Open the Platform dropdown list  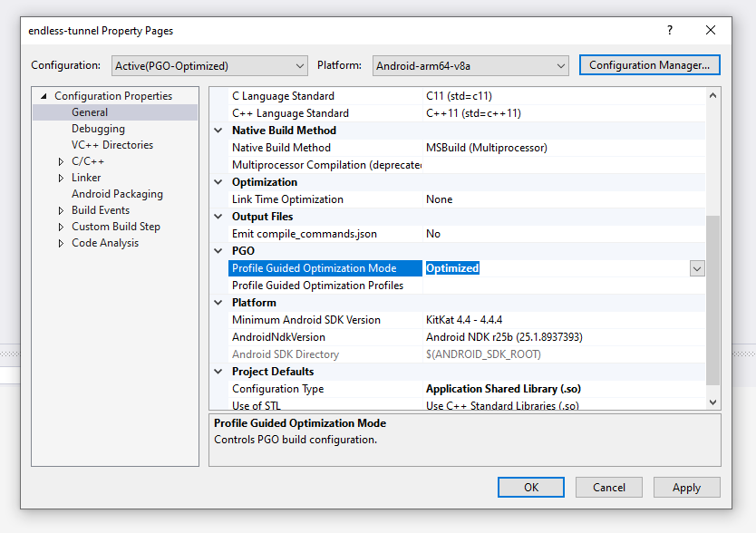tap(558, 64)
